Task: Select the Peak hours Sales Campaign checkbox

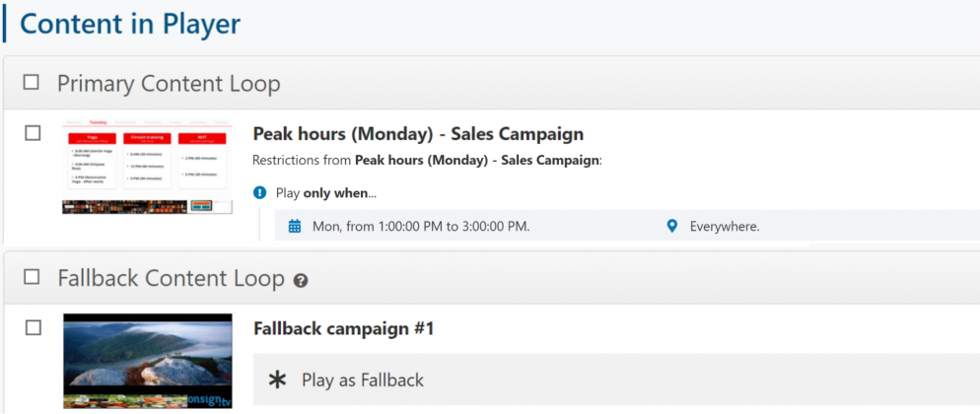Action: (33, 133)
